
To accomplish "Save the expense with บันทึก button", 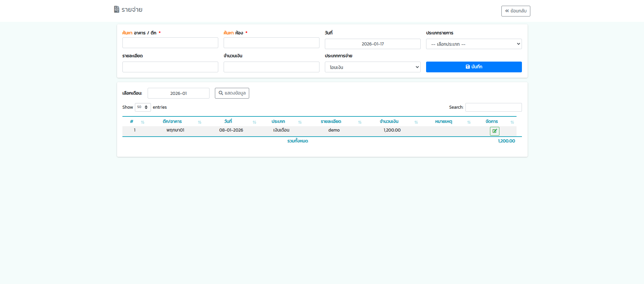I will pyautogui.click(x=474, y=67).
